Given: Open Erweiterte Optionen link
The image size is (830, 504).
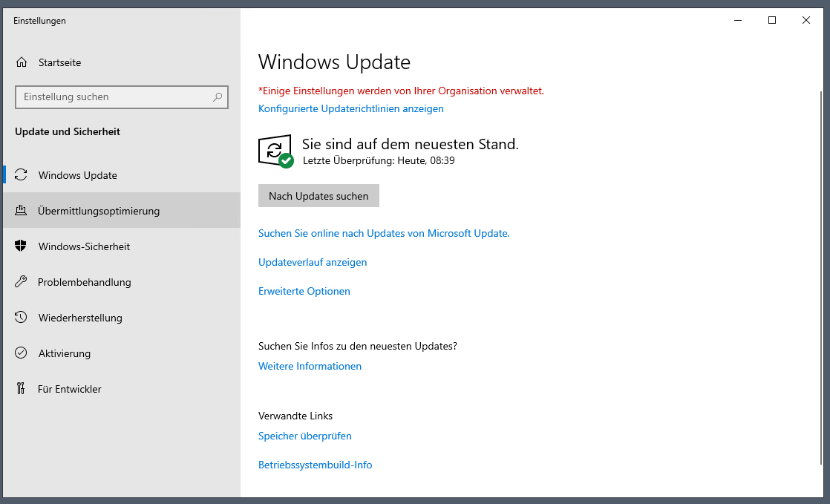Looking at the screenshot, I should pyautogui.click(x=304, y=291).
